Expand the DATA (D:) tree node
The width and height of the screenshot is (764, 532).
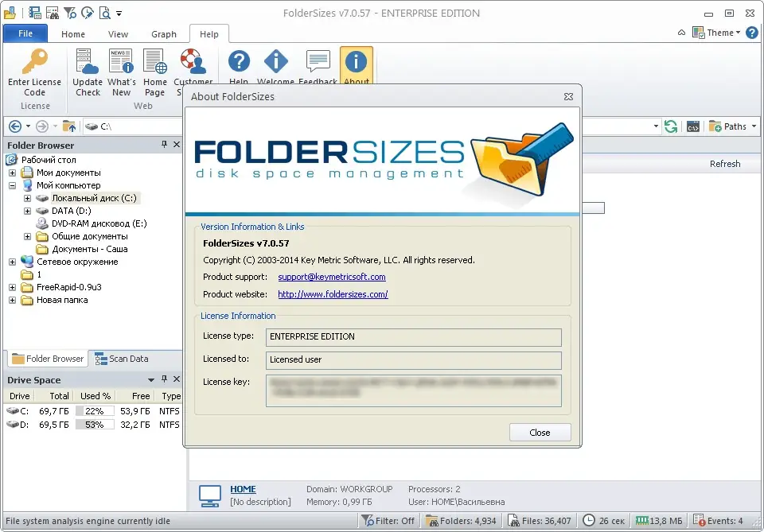27,211
